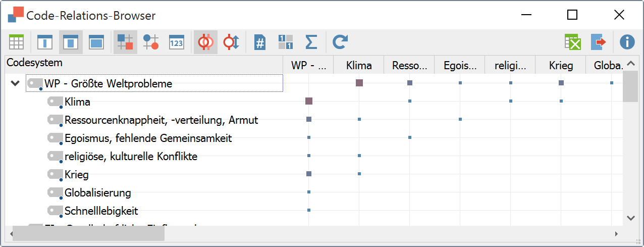Toggle near-codes mode (circle with arrows)
The width and height of the screenshot is (644, 247).
click(x=231, y=42)
